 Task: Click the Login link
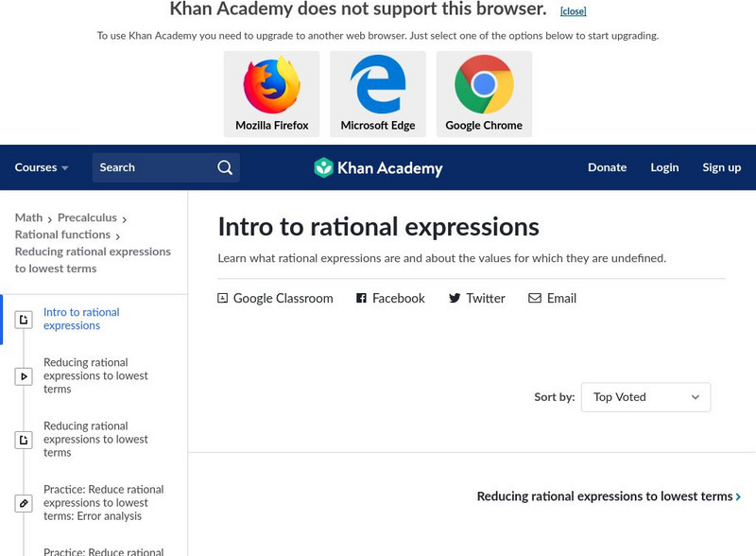[664, 167]
